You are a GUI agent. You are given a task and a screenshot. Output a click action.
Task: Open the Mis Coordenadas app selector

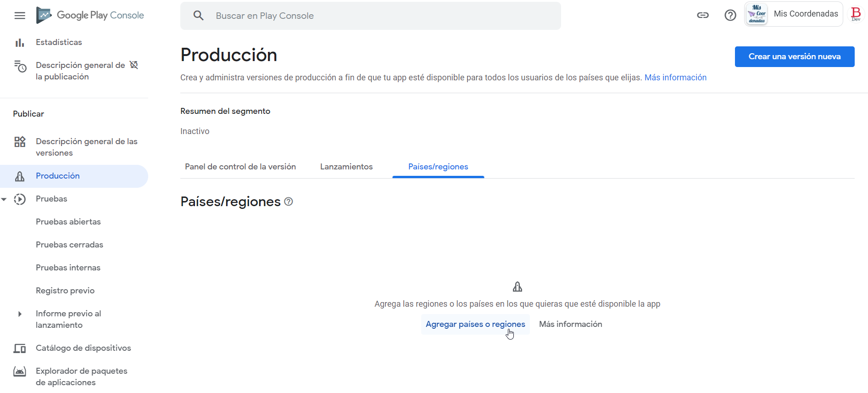pos(794,14)
